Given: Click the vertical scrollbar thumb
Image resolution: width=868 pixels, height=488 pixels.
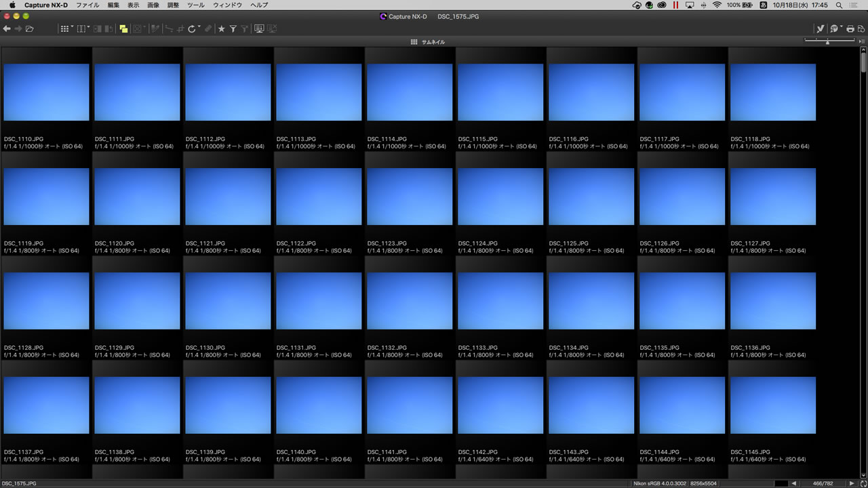Looking at the screenshot, I should coord(864,62).
